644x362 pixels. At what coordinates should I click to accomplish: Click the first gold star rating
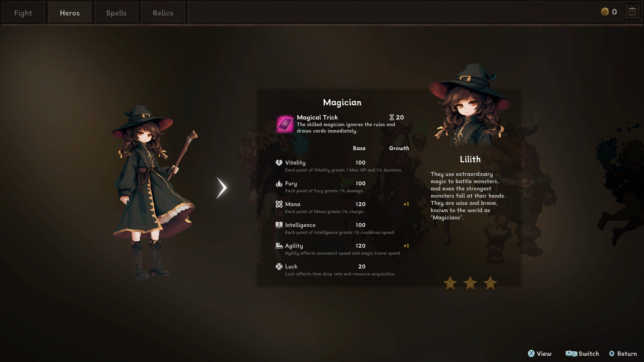(x=450, y=284)
